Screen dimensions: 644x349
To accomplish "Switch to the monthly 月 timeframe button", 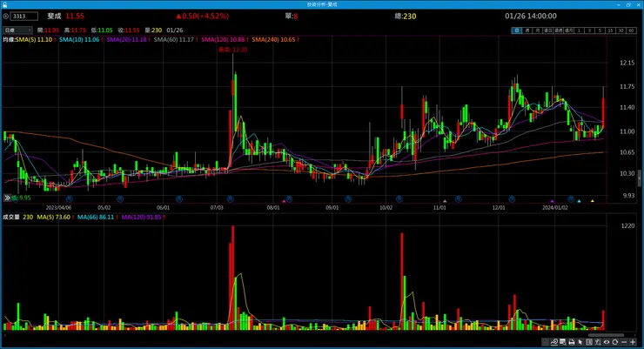I will [538, 30].
